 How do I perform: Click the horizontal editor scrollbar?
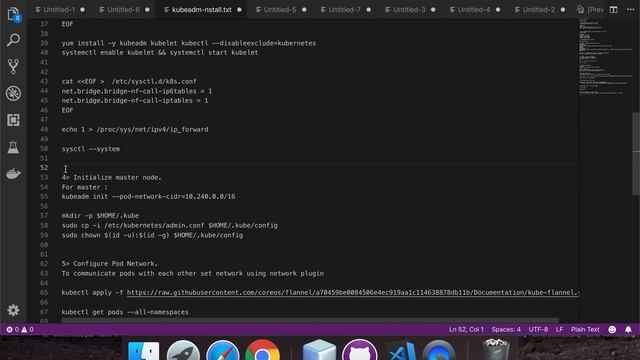[310, 321]
